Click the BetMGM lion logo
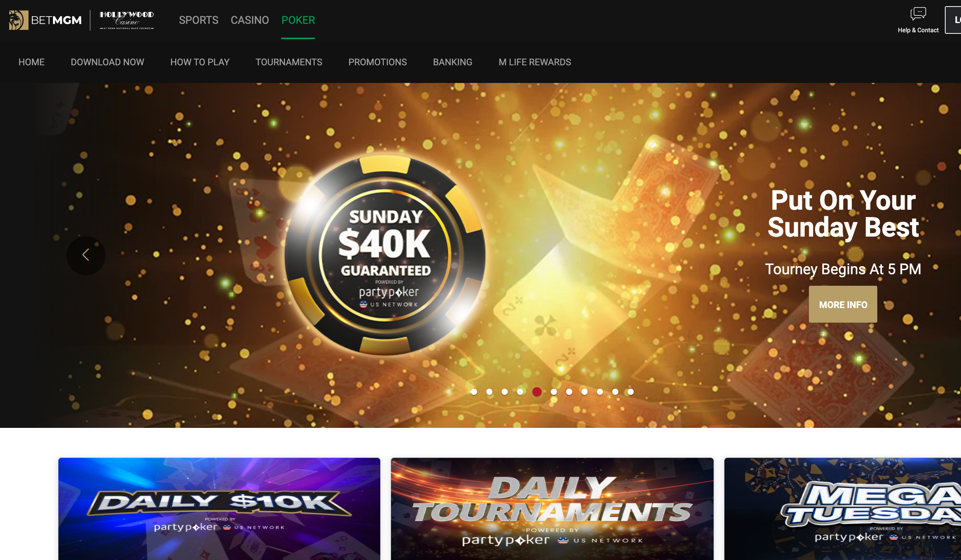Screen dimensions: 961x560 [18, 20]
